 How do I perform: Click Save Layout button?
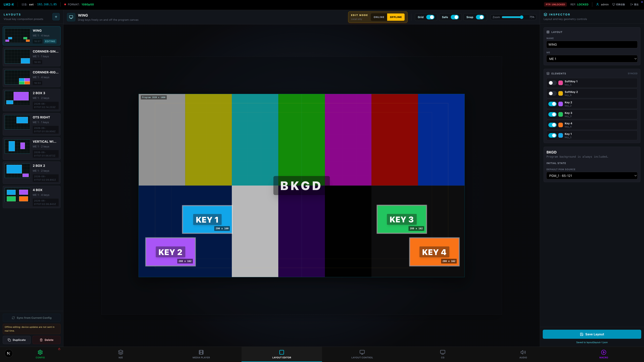pyautogui.click(x=592, y=334)
